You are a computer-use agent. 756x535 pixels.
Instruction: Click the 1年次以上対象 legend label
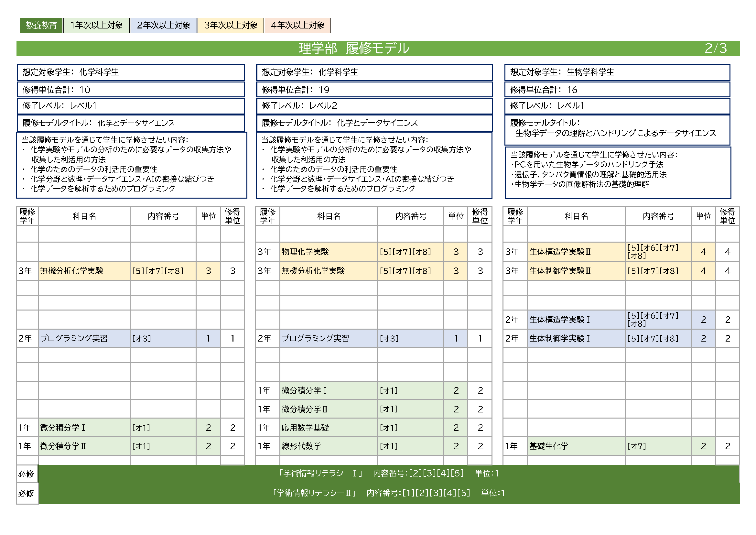pyautogui.click(x=96, y=25)
